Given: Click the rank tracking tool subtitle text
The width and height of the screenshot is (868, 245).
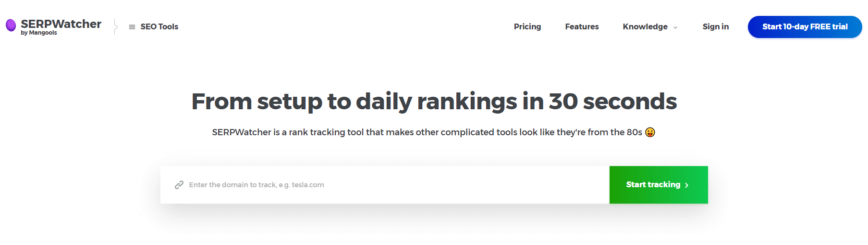Looking at the screenshot, I should point(427,132).
